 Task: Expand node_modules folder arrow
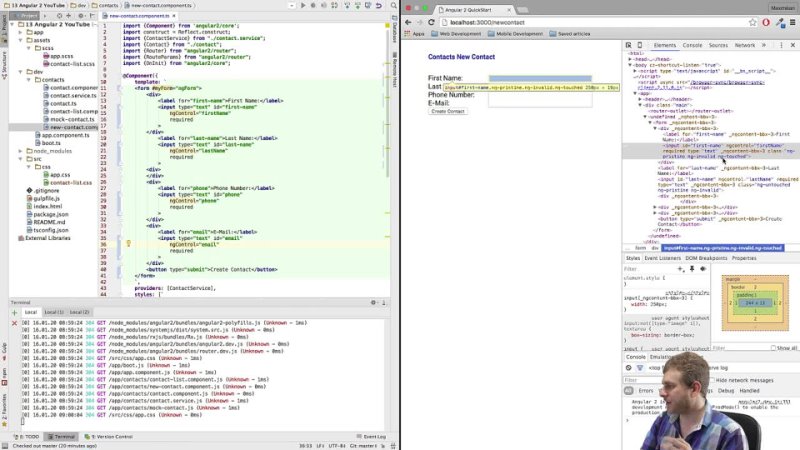pyautogui.click(x=21, y=151)
